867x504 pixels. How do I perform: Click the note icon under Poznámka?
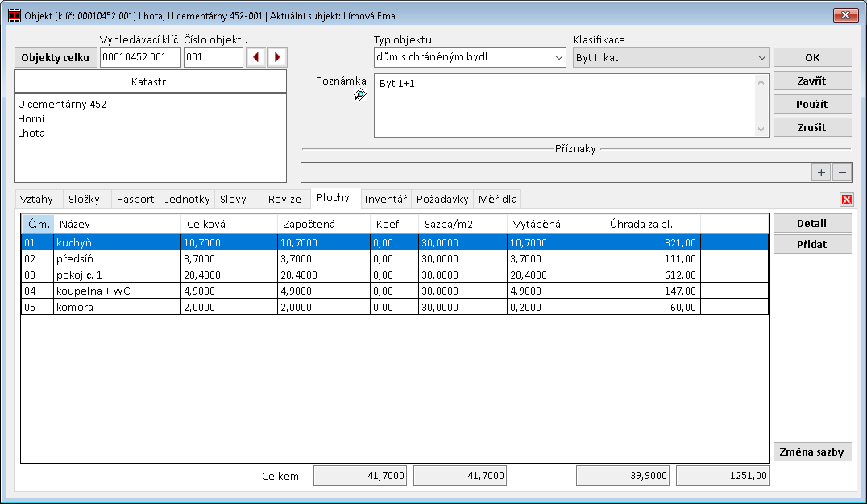pyautogui.click(x=359, y=95)
